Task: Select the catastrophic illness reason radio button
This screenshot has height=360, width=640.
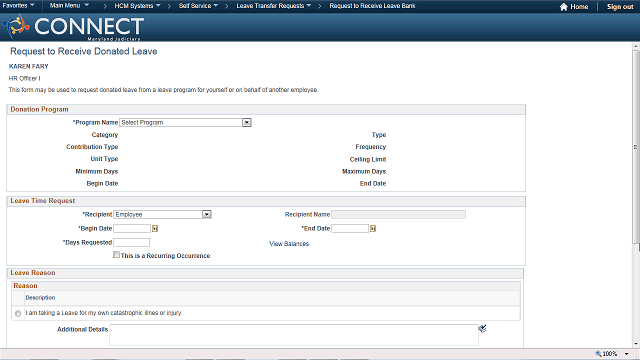Action: point(18,313)
